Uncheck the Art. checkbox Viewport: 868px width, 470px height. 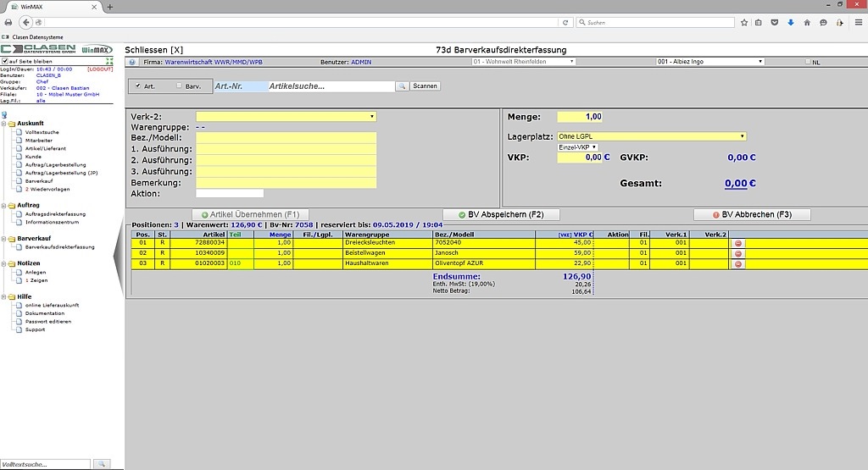click(x=138, y=86)
